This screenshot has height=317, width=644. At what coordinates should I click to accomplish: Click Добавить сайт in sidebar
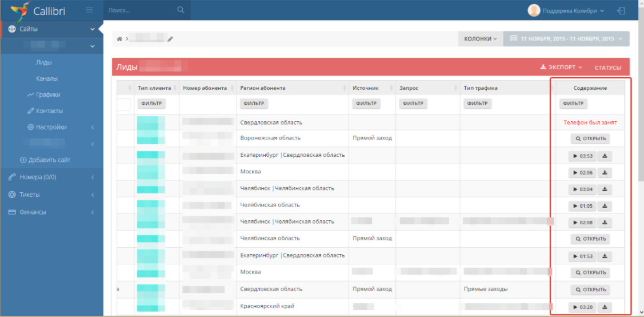[45, 160]
